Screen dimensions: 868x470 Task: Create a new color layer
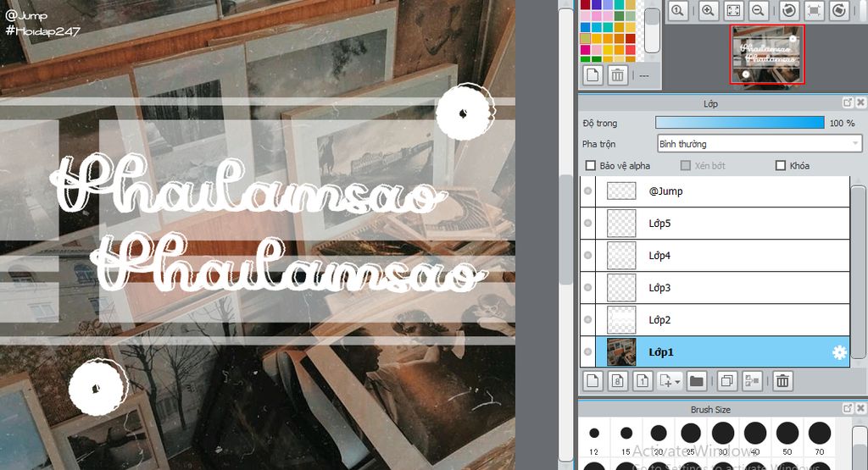(593, 381)
